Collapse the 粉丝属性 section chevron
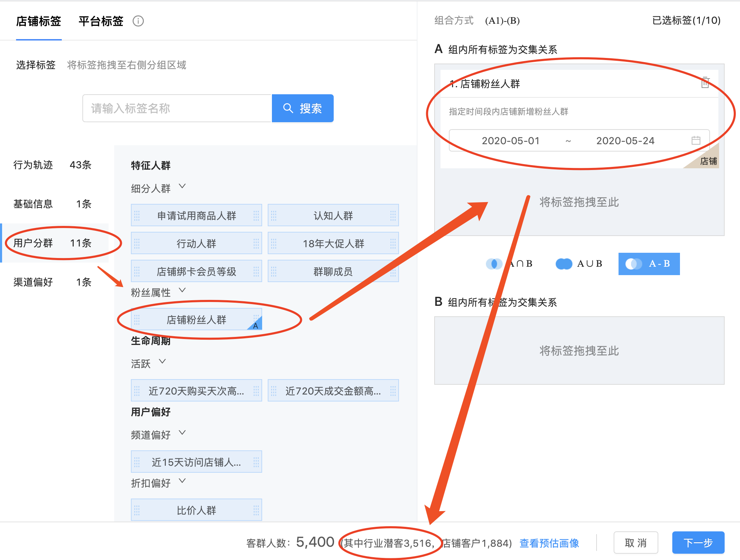Screen dimensions: 740x560 tap(182, 290)
